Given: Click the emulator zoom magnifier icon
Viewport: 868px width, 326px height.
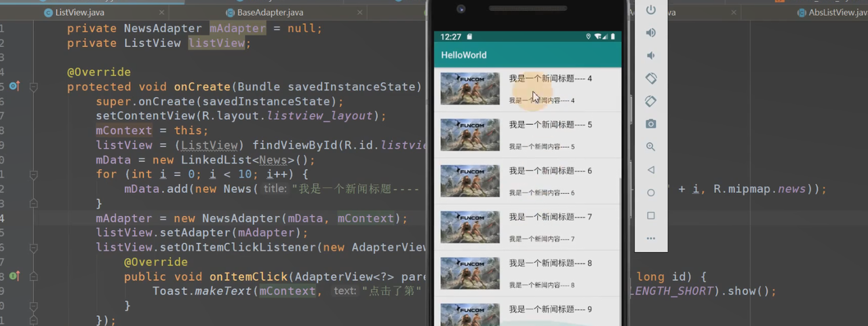Looking at the screenshot, I should (x=651, y=147).
